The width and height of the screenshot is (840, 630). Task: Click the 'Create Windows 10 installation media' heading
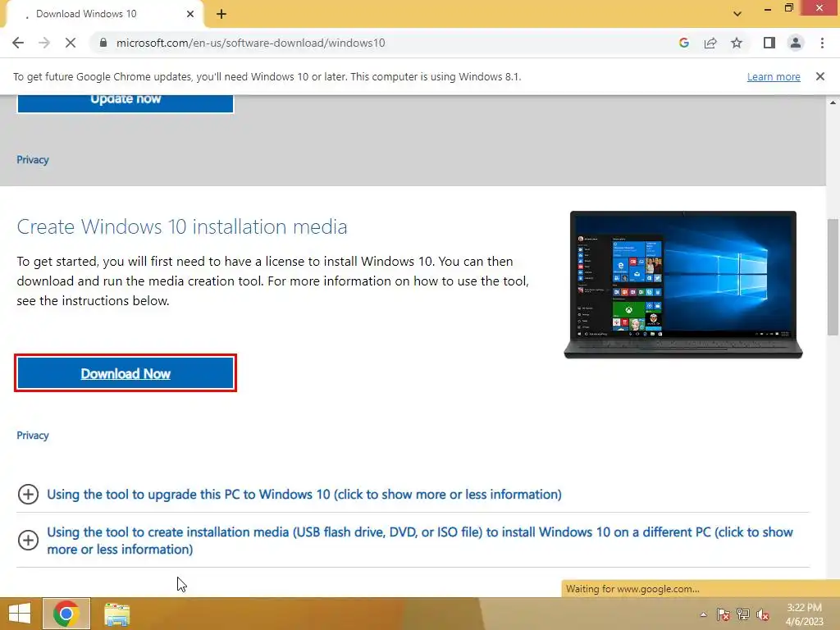[182, 226]
